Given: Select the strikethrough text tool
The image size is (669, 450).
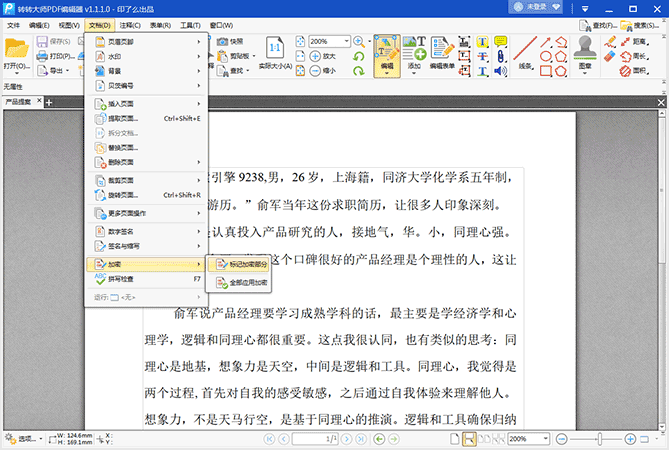Looking at the screenshot, I should point(482,56).
